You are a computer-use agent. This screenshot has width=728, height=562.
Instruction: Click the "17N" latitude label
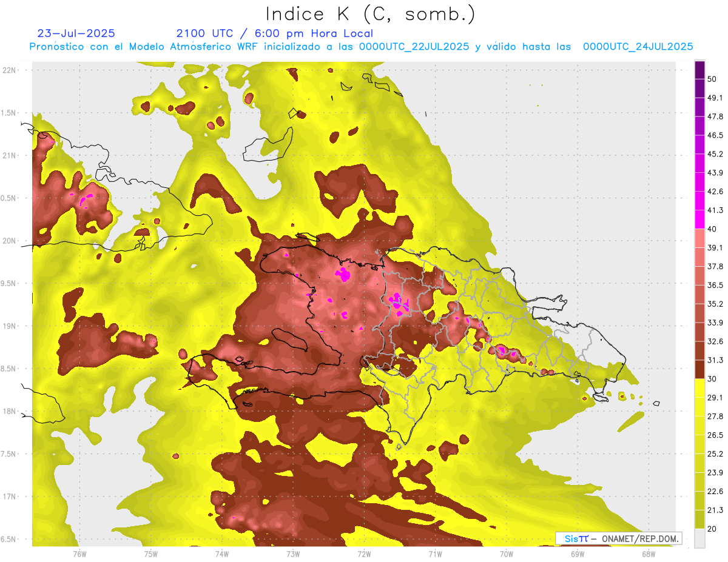point(10,497)
